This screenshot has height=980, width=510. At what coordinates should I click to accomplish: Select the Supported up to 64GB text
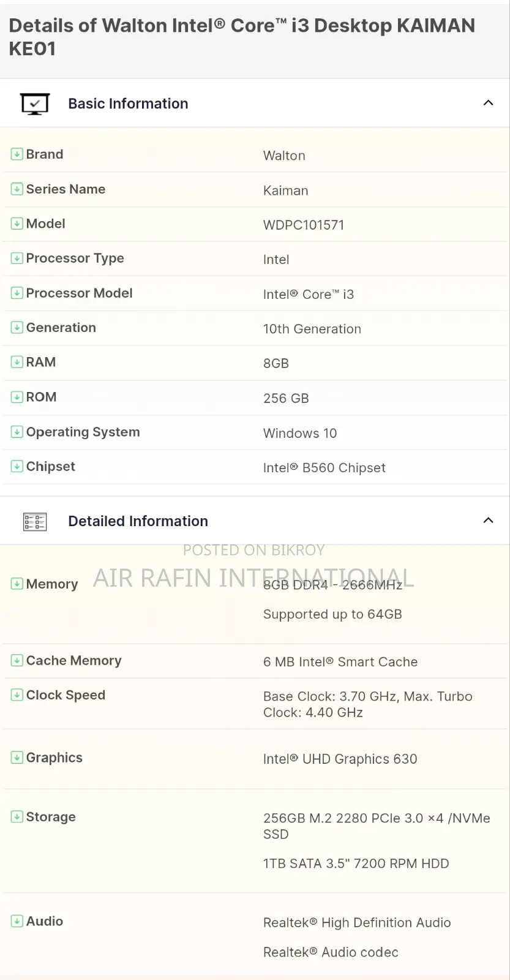point(332,614)
